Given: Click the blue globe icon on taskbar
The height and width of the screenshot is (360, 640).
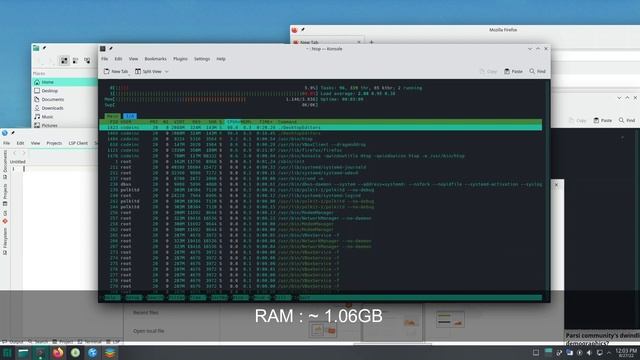Looking at the screenshot, I should [93, 353].
